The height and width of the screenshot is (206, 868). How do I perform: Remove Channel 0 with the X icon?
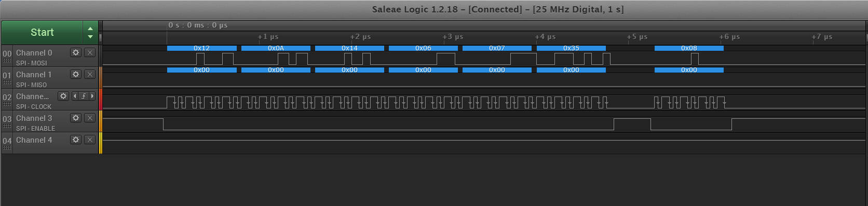point(90,52)
